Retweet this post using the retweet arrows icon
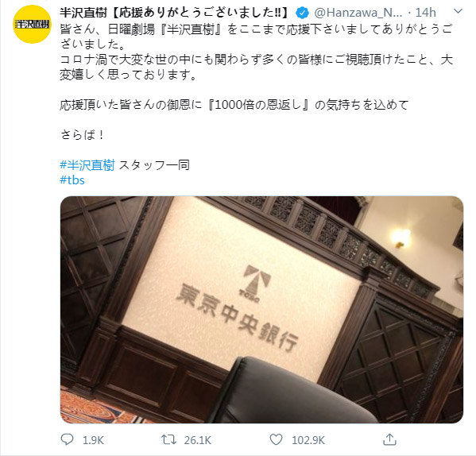This screenshot has height=456, width=476. pos(168,439)
